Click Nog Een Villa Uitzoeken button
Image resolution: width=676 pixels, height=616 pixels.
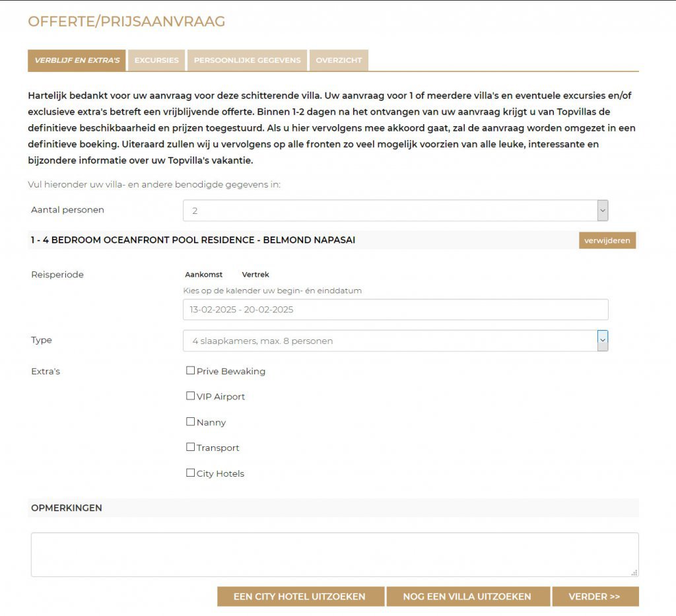click(x=468, y=597)
